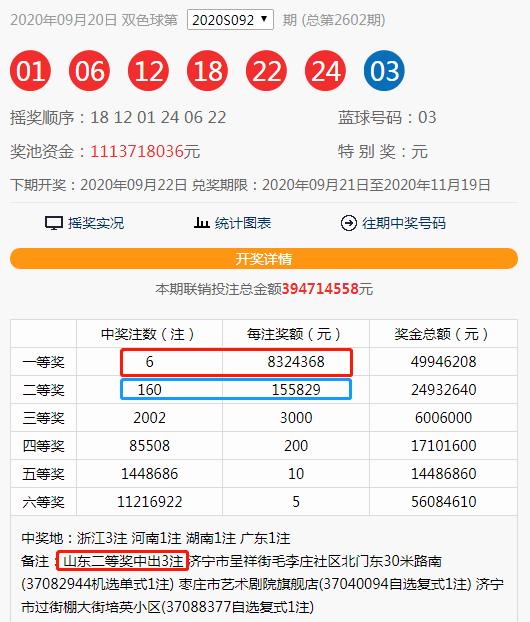Select the 五等奖 row label
Screen dimensions: 530x622
pyautogui.click(x=43, y=474)
